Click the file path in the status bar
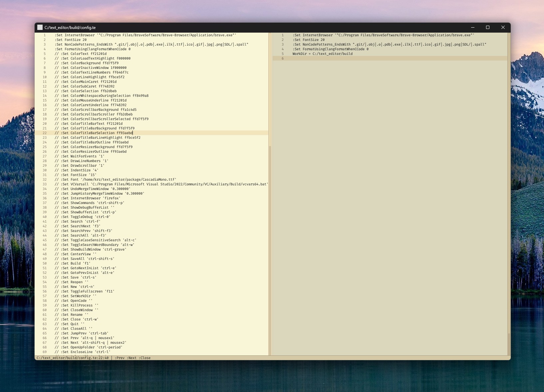The height and width of the screenshot is (392, 544). (x=72, y=358)
